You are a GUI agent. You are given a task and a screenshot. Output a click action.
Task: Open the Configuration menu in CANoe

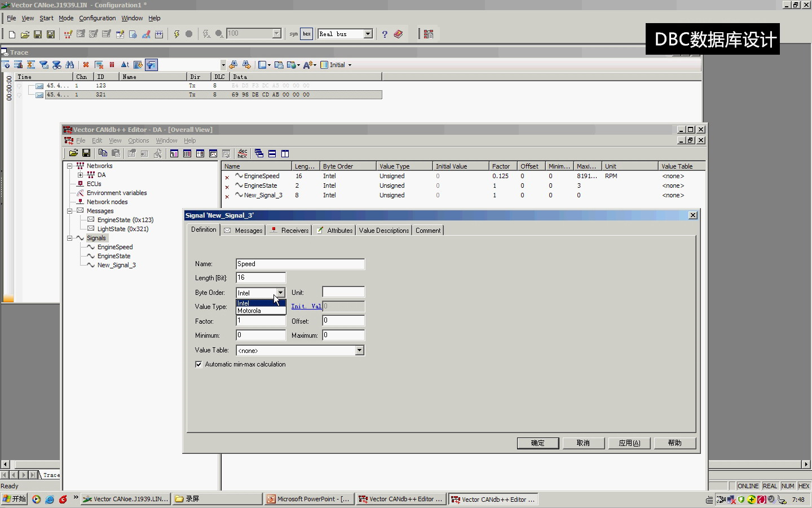tap(97, 18)
